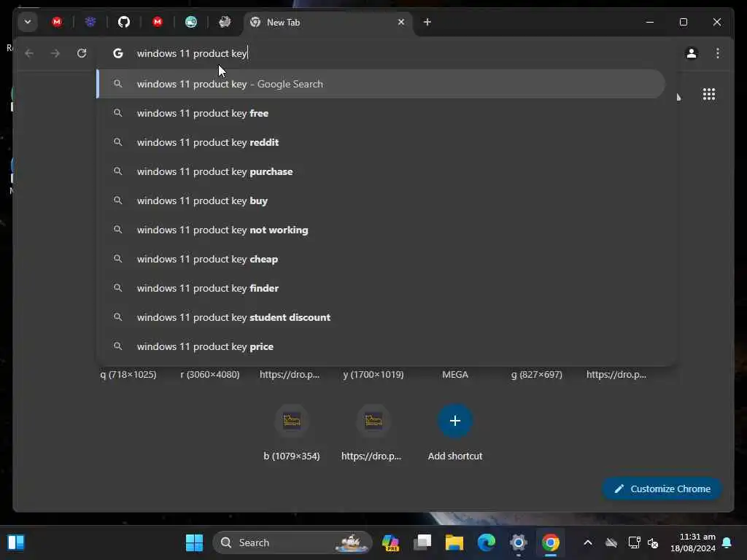747x560 pixels.
Task: Select suggestion 'windows 11 product key not working'
Action: (x=381, y=230)
